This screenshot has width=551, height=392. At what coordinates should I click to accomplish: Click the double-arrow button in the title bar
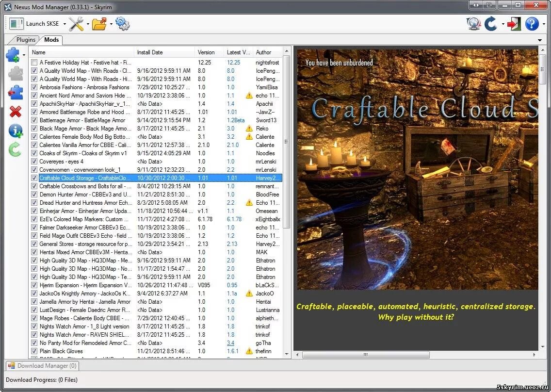pos(476,5)
